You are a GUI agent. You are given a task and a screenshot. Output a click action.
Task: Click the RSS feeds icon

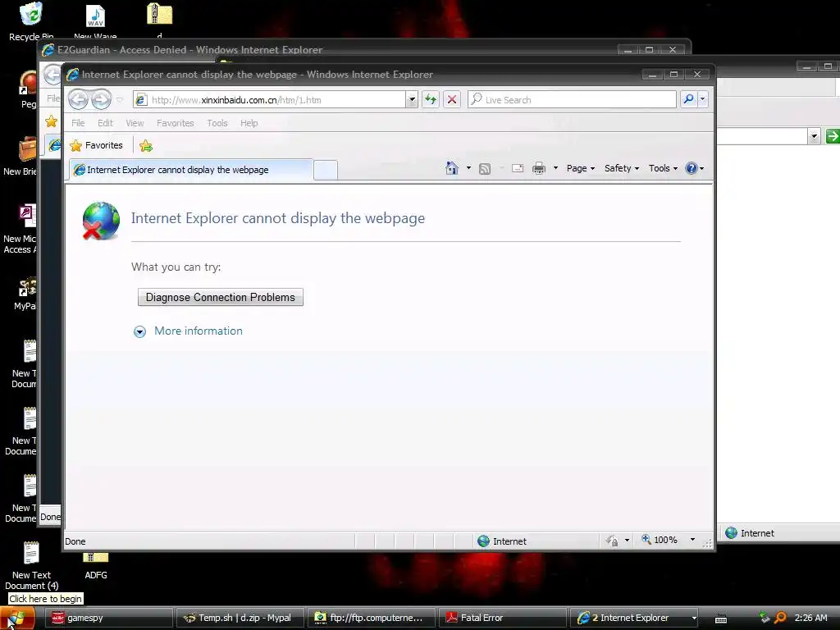coord(485,169)
